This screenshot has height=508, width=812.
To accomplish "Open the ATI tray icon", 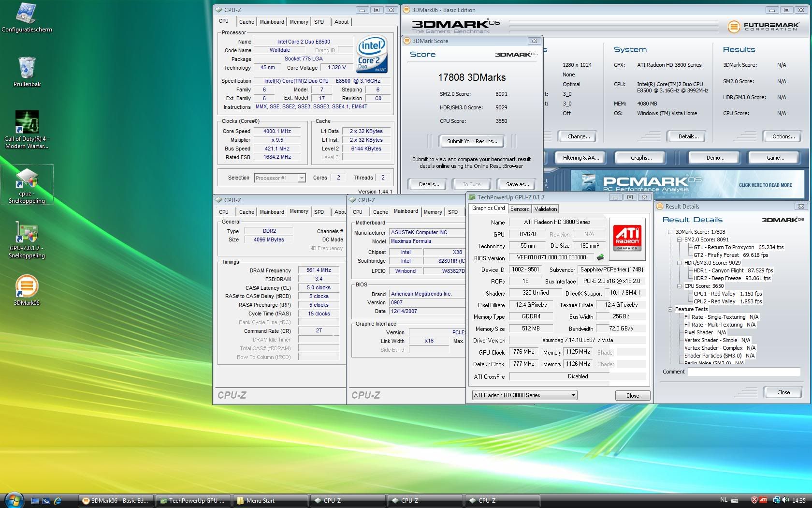I will tap(763, 500).
